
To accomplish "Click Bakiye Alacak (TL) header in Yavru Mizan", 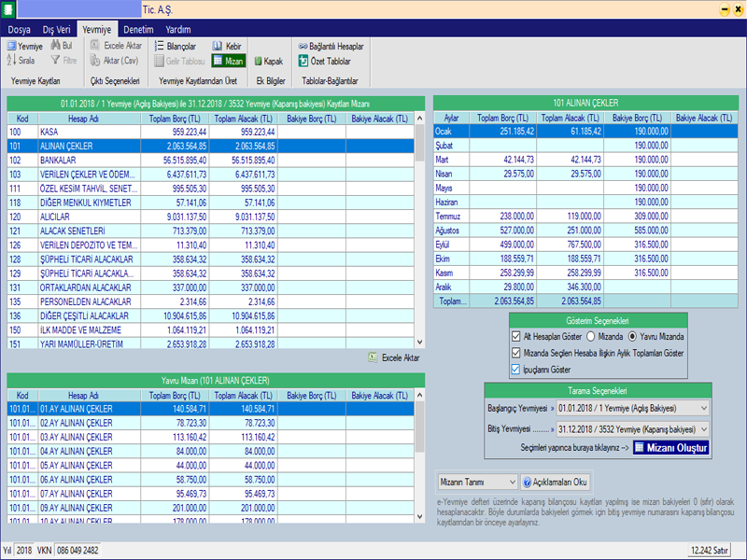I will 380,395.
